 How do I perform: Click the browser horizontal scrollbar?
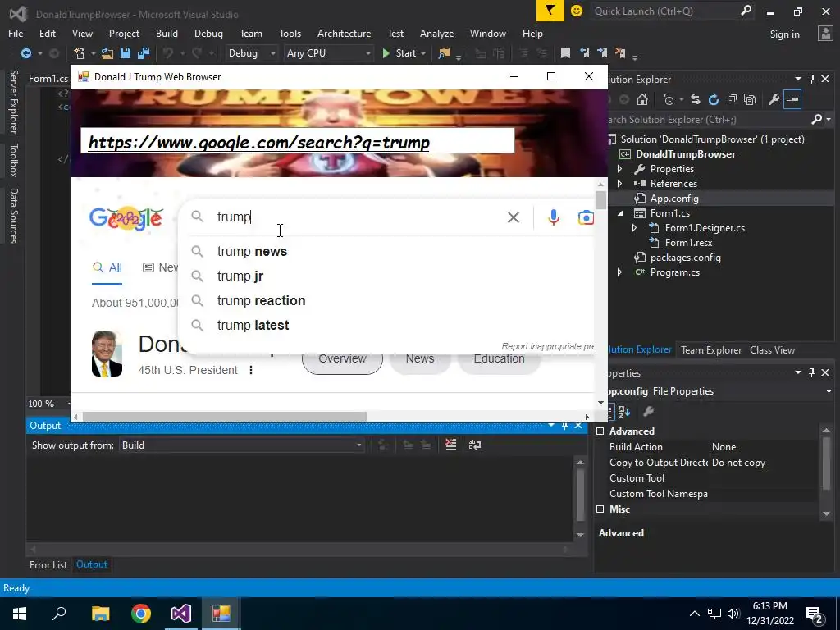224,417
